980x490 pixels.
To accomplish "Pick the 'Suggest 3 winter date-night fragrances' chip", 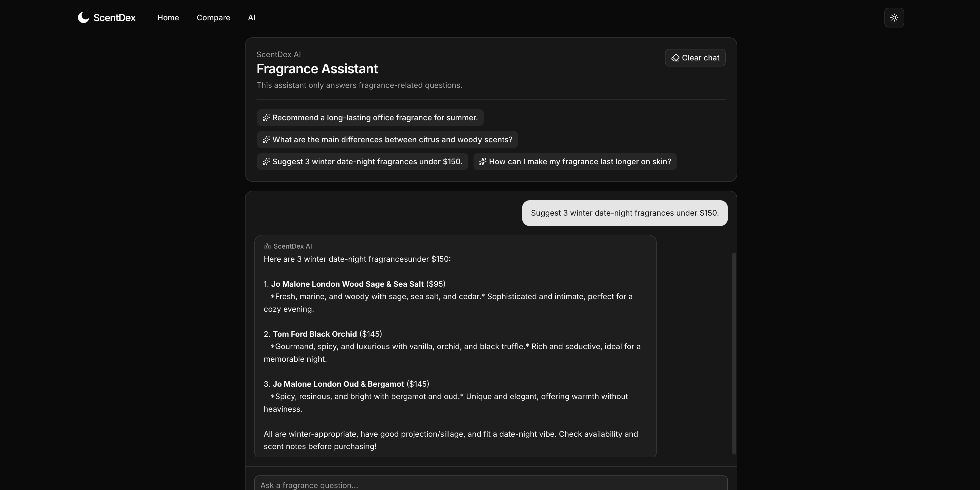I will point(367,162).
